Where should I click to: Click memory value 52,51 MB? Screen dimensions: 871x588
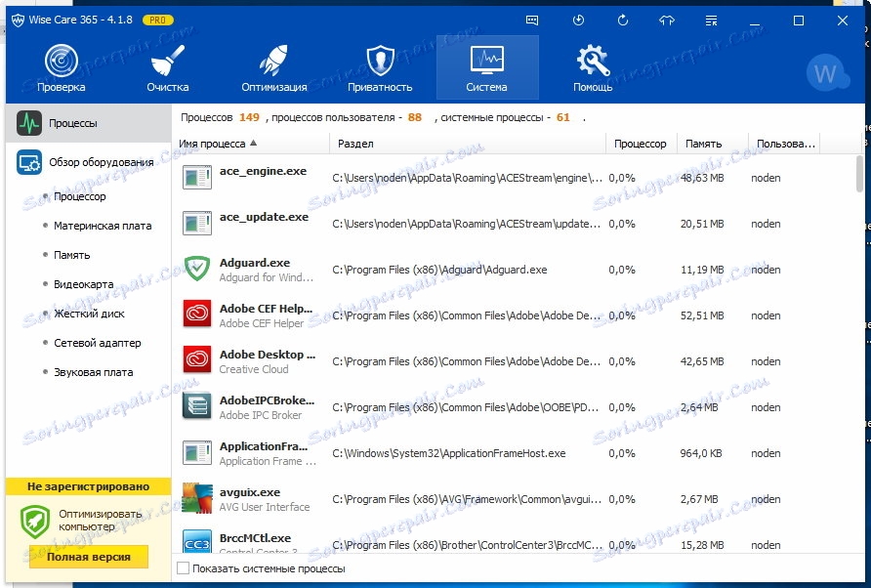click(702, 315)
